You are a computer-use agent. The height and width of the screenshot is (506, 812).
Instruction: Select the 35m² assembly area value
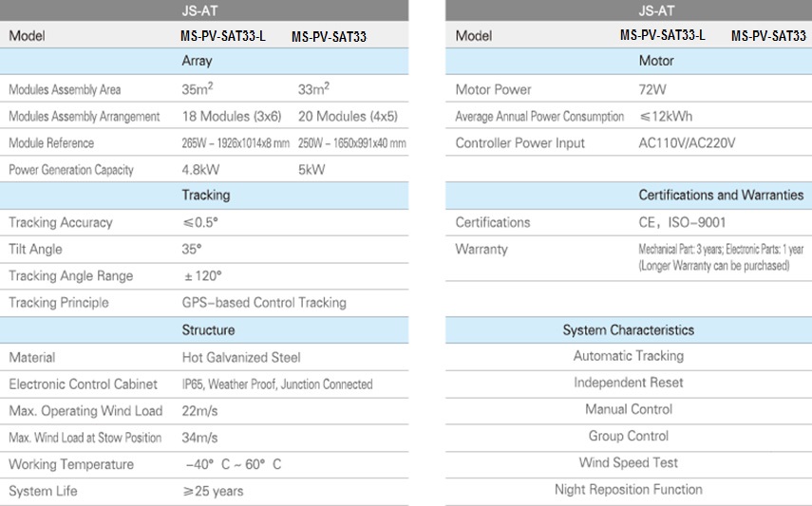coord(199,89)
